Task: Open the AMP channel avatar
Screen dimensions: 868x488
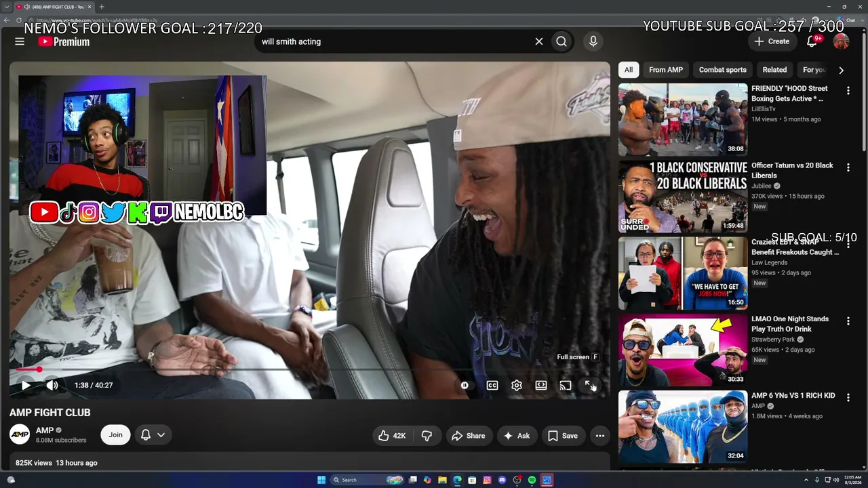Action: (20, 434)
